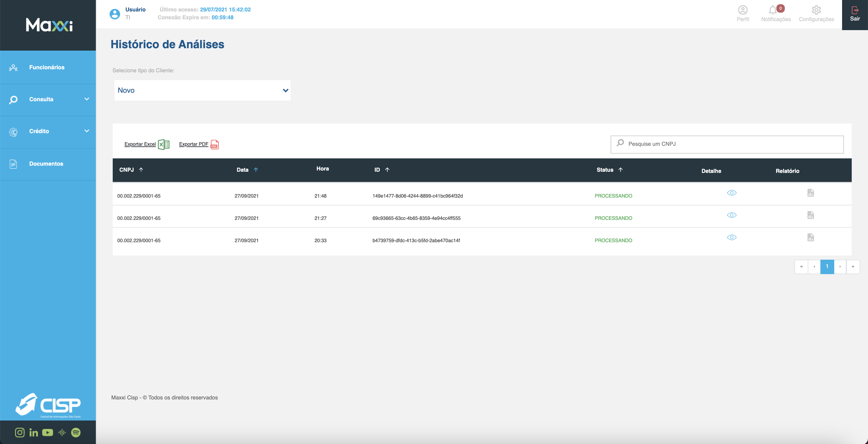Screen dimensions: 868x444
Task: Open Instagram icon in sidebar footer
Action: (x=20, y=432)
